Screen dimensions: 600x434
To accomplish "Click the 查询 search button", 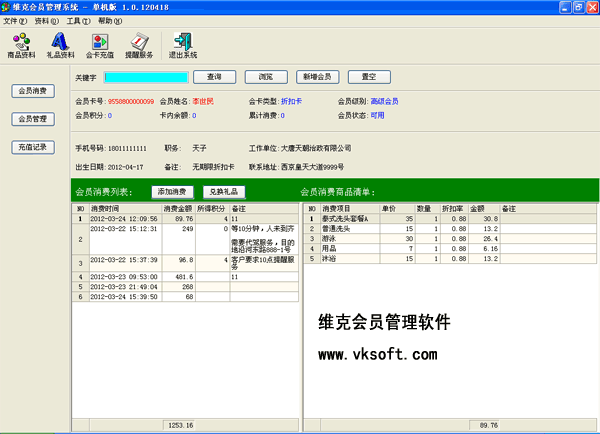I will (214, 76).
